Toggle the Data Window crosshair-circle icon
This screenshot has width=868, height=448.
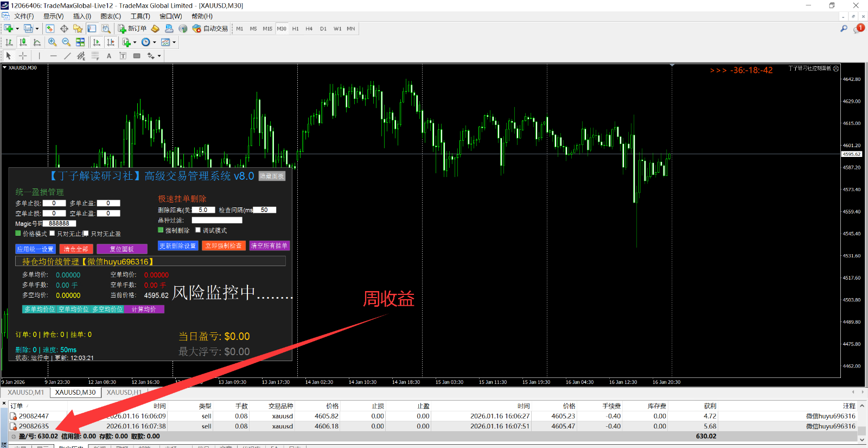(x=64, y=28)
